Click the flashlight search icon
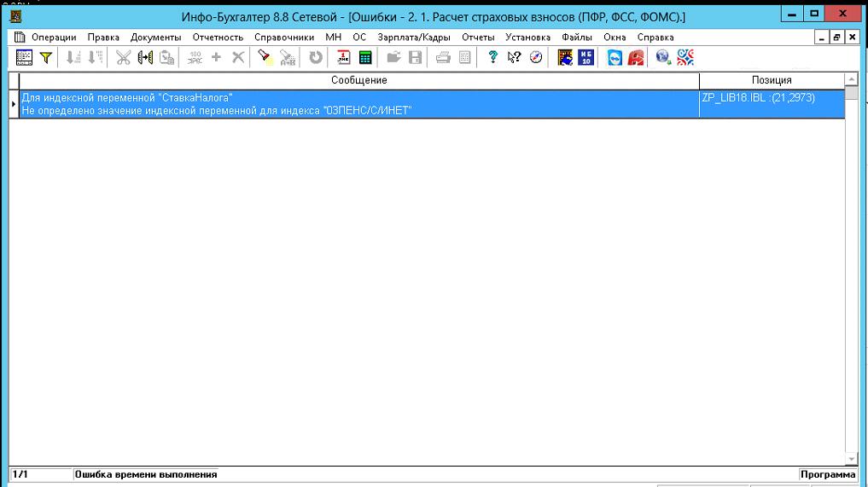 [265, 57]
